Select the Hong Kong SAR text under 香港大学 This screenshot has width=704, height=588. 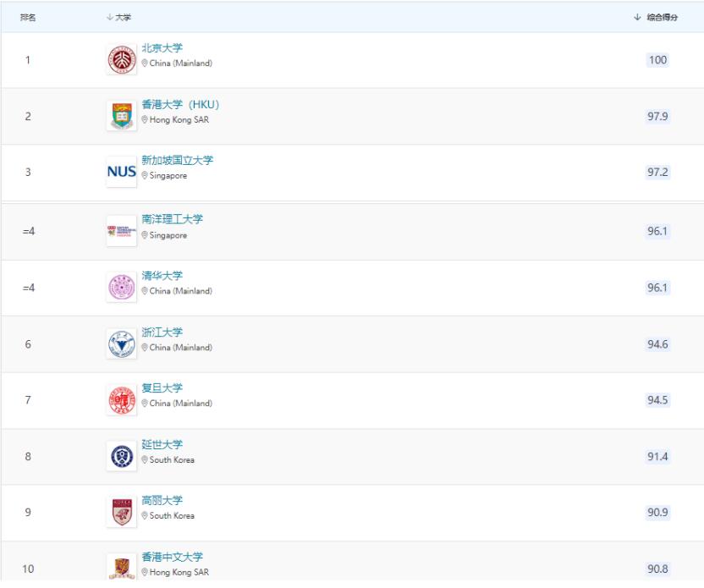coord(179,120)
